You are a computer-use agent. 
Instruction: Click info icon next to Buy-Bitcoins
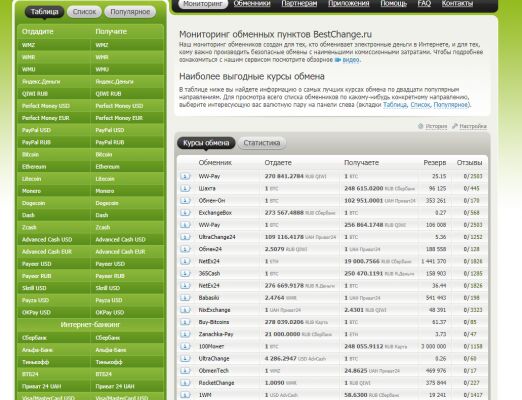(x=185, y=322)
